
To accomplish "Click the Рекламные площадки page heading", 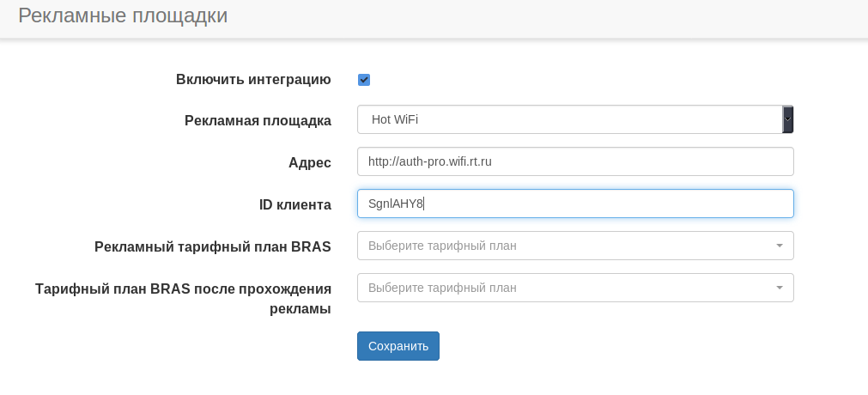I will (123, 16).
